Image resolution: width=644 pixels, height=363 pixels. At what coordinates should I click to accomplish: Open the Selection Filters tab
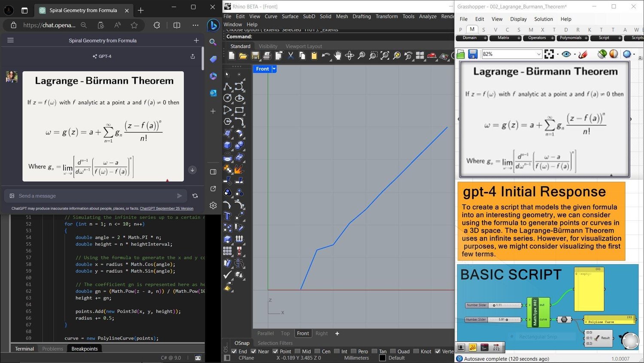click(275, 343)
